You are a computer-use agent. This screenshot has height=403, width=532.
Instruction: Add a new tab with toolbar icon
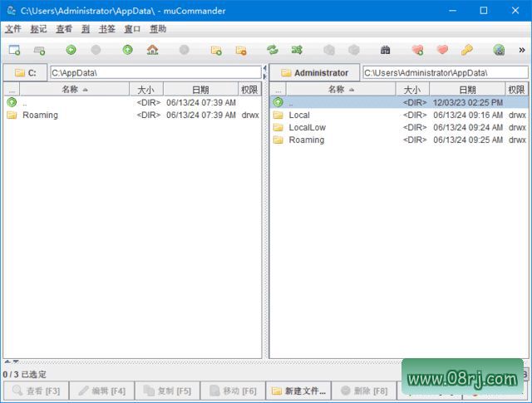point(39,51)
